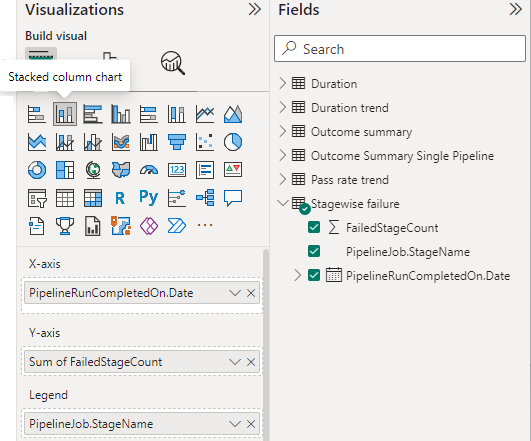Choose the Funnel chart visual
The image size is (531, 441).
click(x=177, y=142)
